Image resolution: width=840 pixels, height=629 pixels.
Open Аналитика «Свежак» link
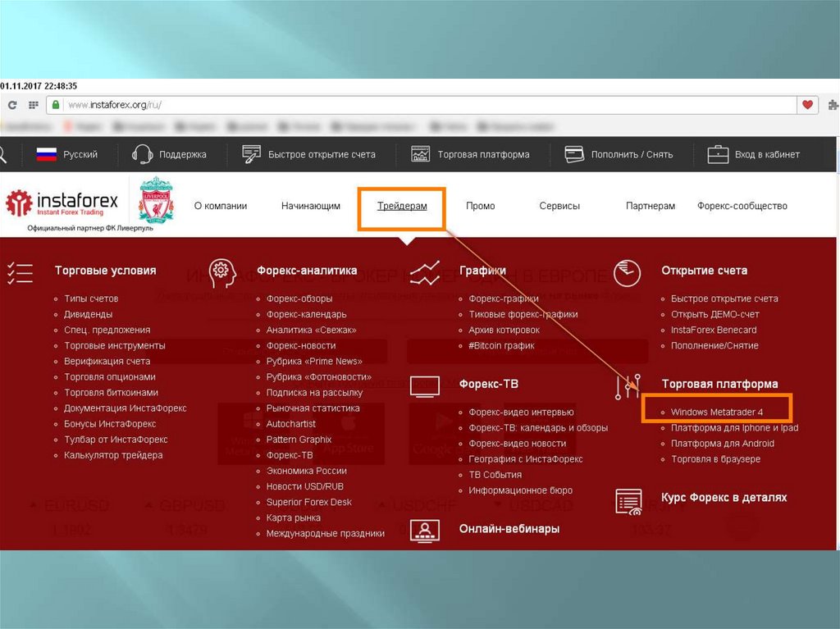(311, 330)
